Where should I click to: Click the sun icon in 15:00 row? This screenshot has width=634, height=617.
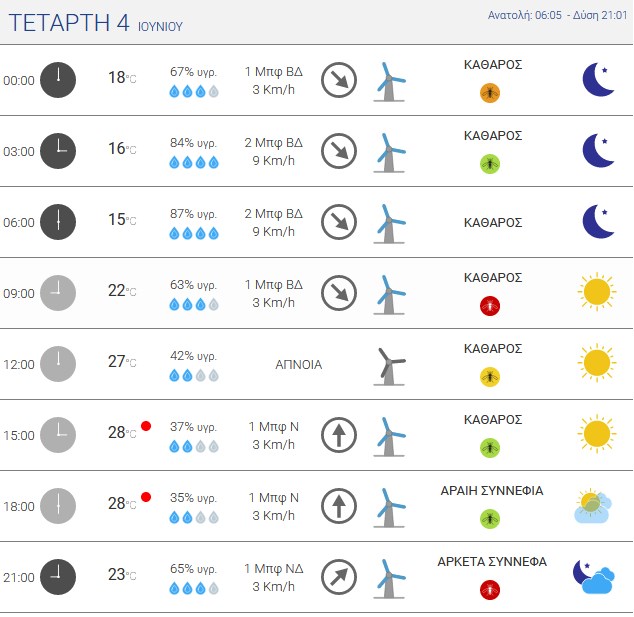tap(597, 433)
